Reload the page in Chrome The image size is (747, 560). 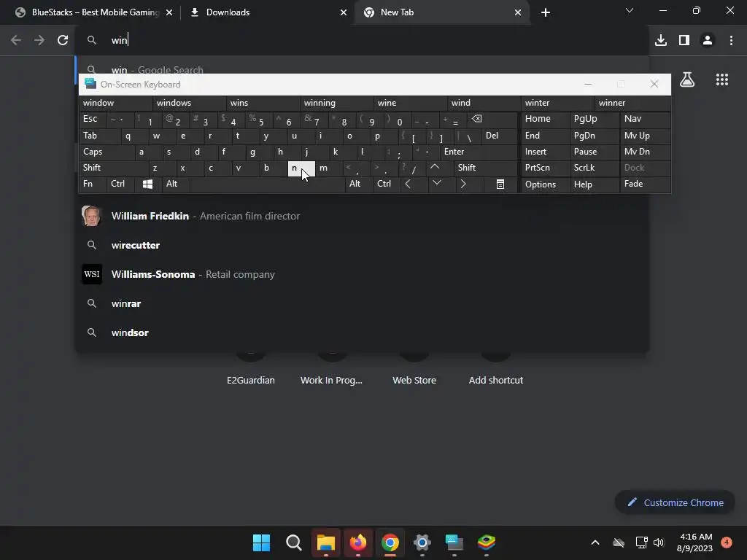(x=63, y=40)
